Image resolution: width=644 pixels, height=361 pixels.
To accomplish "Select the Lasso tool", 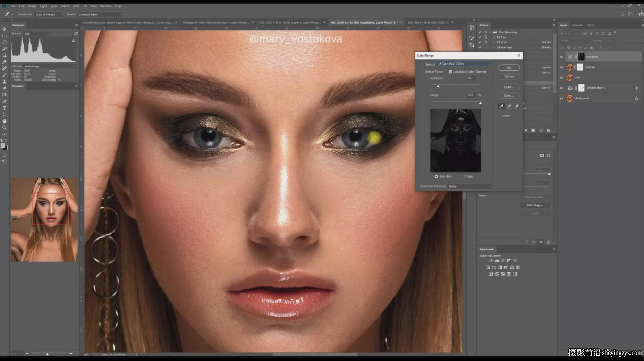I will click(5, 42).
